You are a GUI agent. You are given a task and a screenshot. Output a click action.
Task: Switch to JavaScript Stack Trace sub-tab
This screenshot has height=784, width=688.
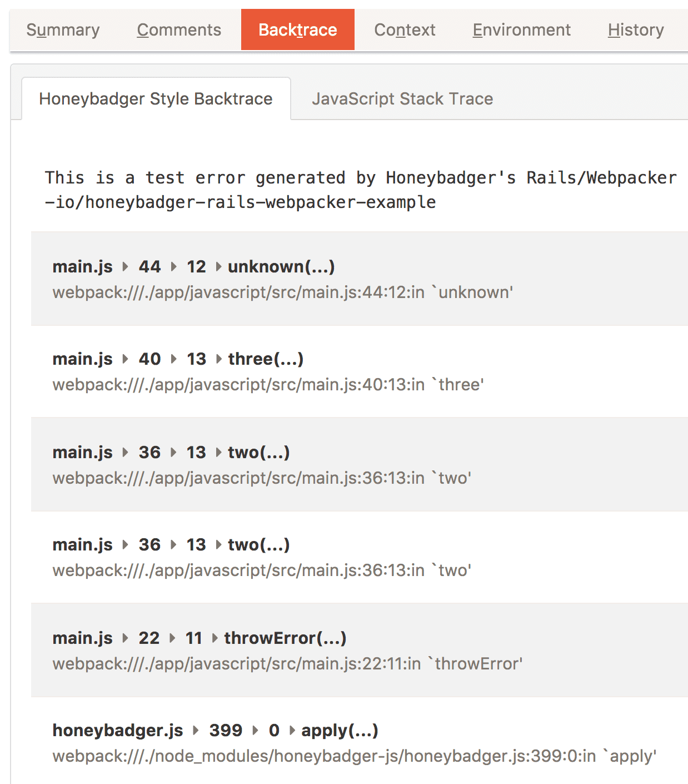(x=402, y=99)
